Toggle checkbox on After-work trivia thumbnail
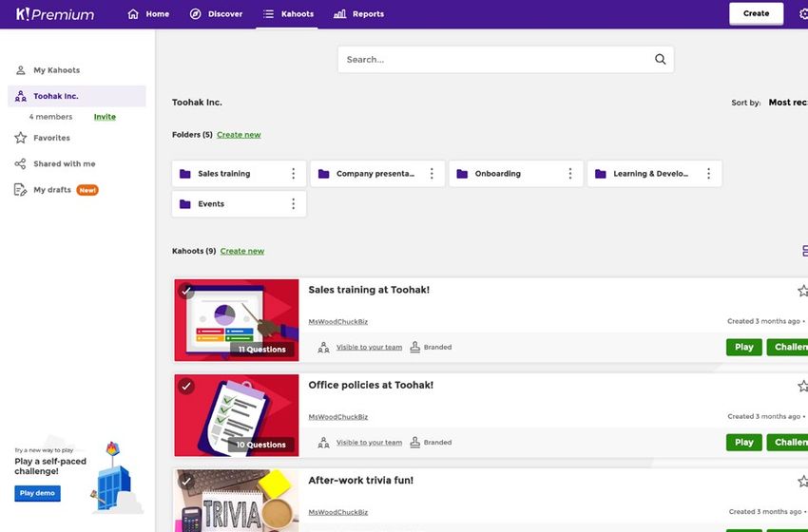This screenshot has height=532, width=808. pos(186,482)
